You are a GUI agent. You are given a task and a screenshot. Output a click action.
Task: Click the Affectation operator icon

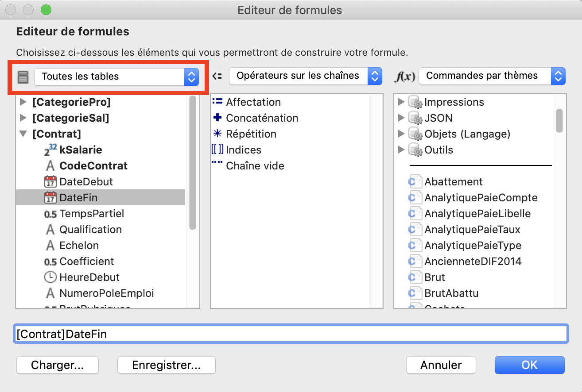[217, 102]
